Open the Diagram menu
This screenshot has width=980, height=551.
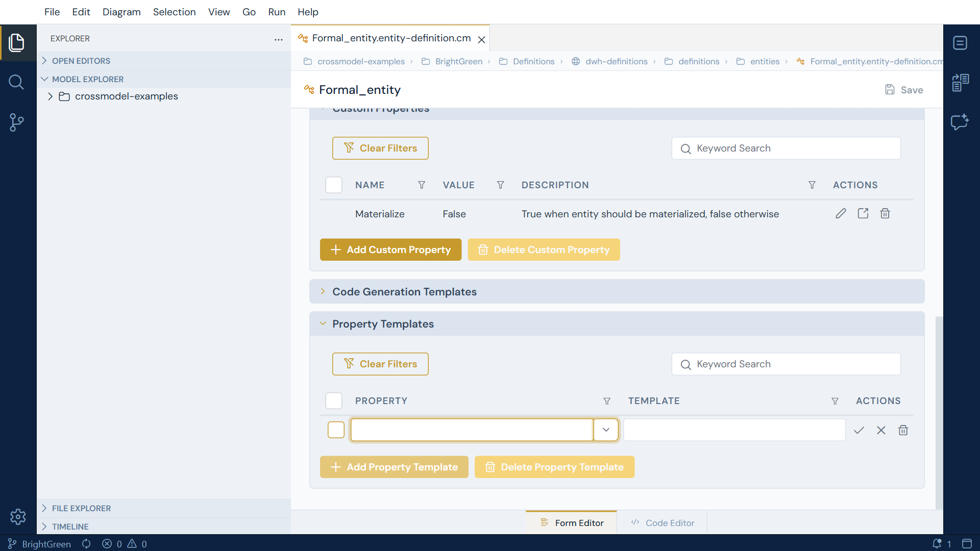(x=121, y=12)
